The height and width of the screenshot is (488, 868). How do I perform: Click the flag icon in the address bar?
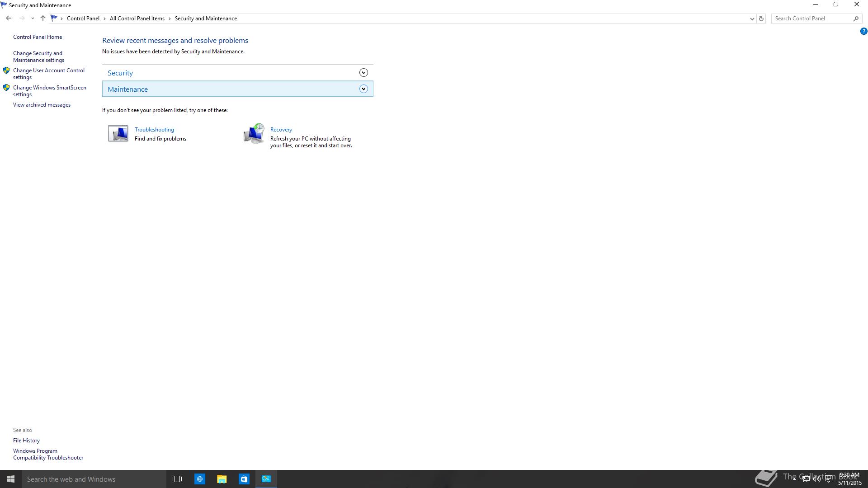click(x=54, y=19)
